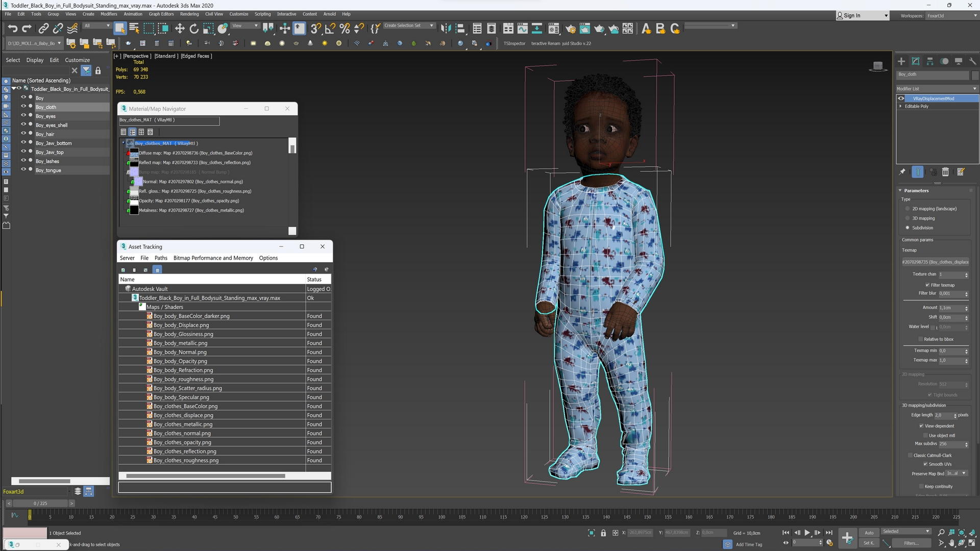Open the Mirror selected objects tool
This screenshot has height=551, width=980.
coord(446,29)
